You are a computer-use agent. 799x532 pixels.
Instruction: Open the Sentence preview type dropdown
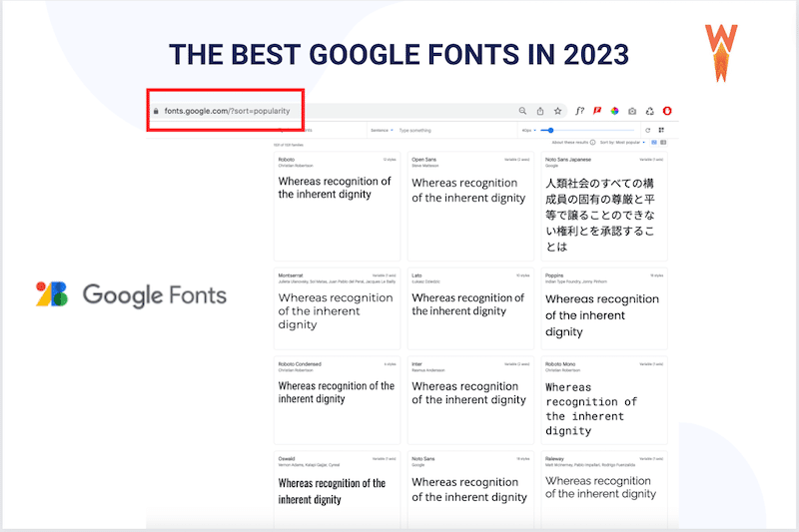382,131
